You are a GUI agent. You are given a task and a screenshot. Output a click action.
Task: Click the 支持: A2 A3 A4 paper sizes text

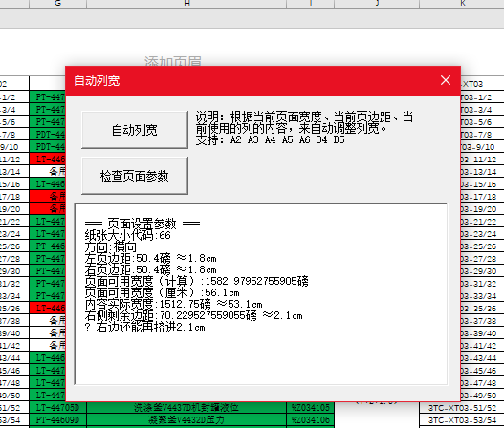click(270, 140)
